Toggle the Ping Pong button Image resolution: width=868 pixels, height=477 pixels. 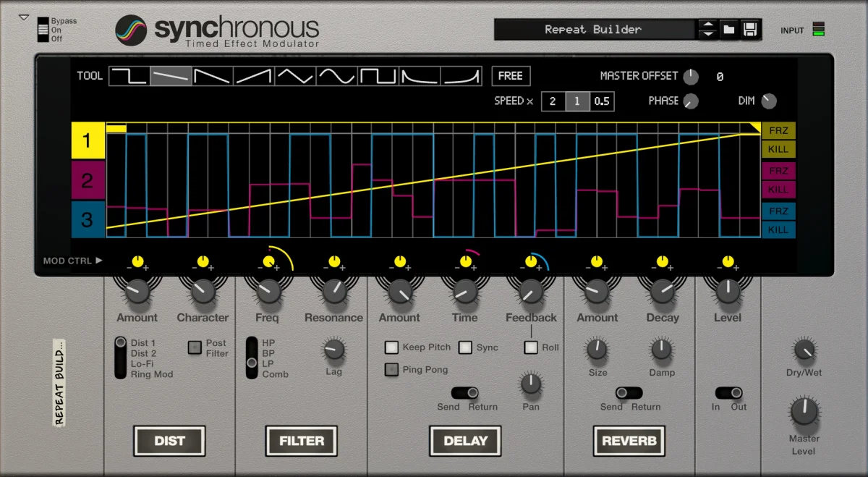coord(391,370)
